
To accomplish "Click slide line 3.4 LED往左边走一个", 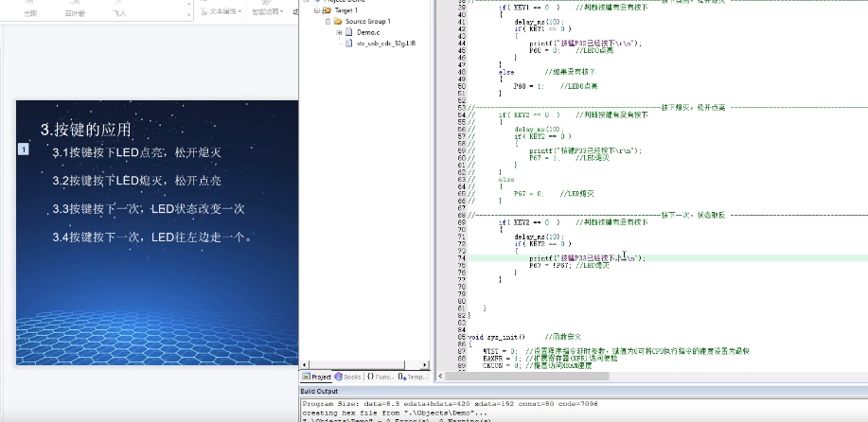I will 152,237.
